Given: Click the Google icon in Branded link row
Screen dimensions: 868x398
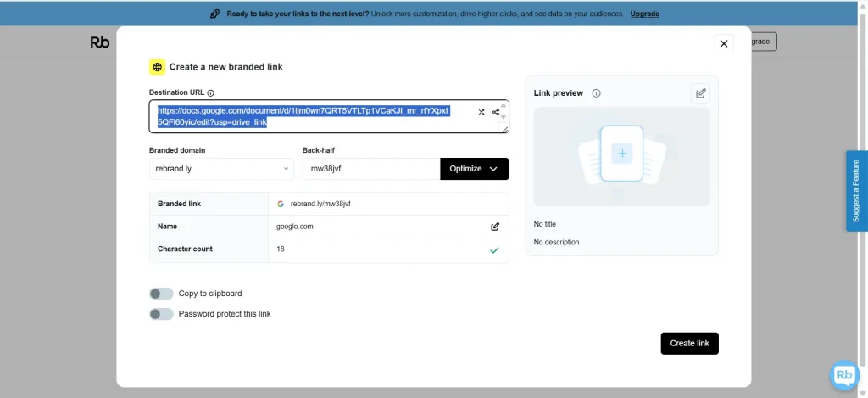Looking at the screenshot, I should click(281, 204).
